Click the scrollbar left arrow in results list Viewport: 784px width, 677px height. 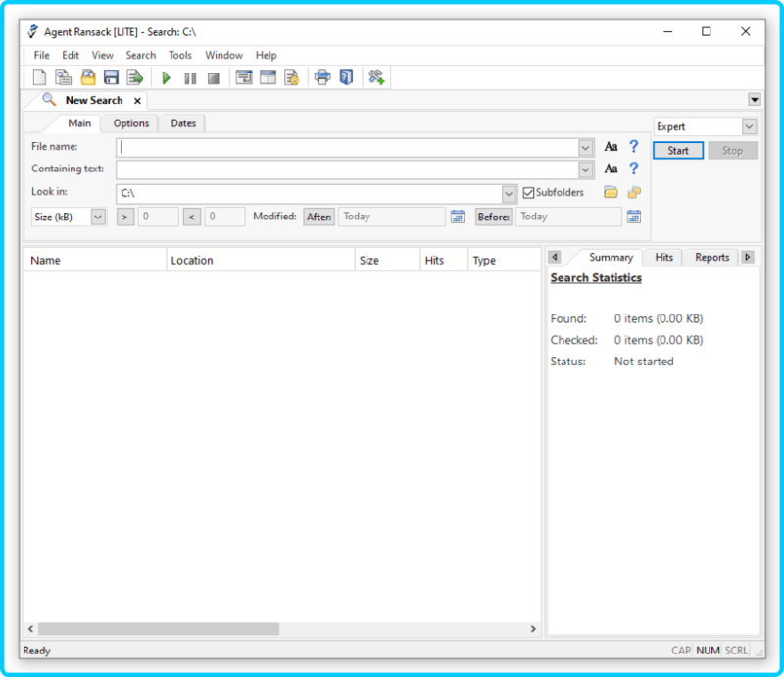pyautogui.click(x=31, y=628)
